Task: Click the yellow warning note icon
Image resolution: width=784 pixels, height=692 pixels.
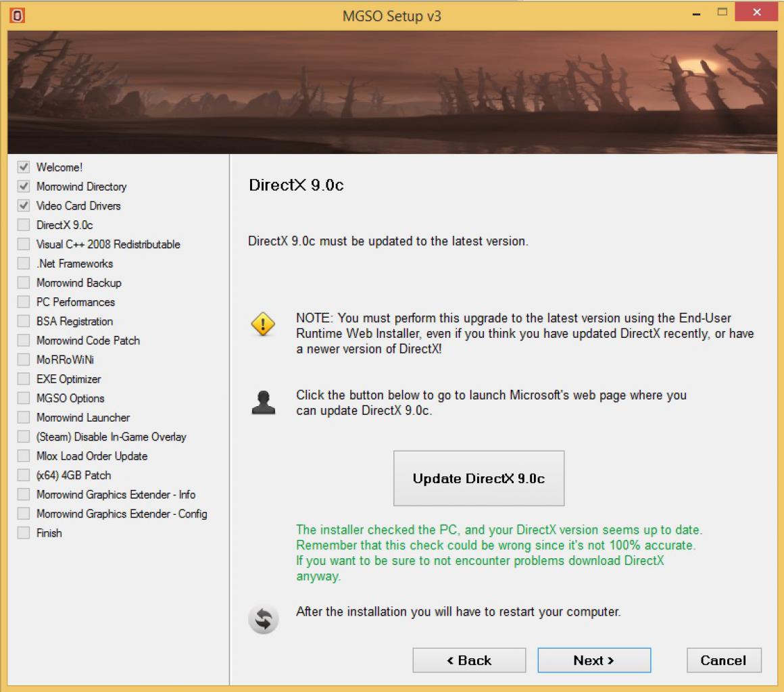Action: (263, 324)
